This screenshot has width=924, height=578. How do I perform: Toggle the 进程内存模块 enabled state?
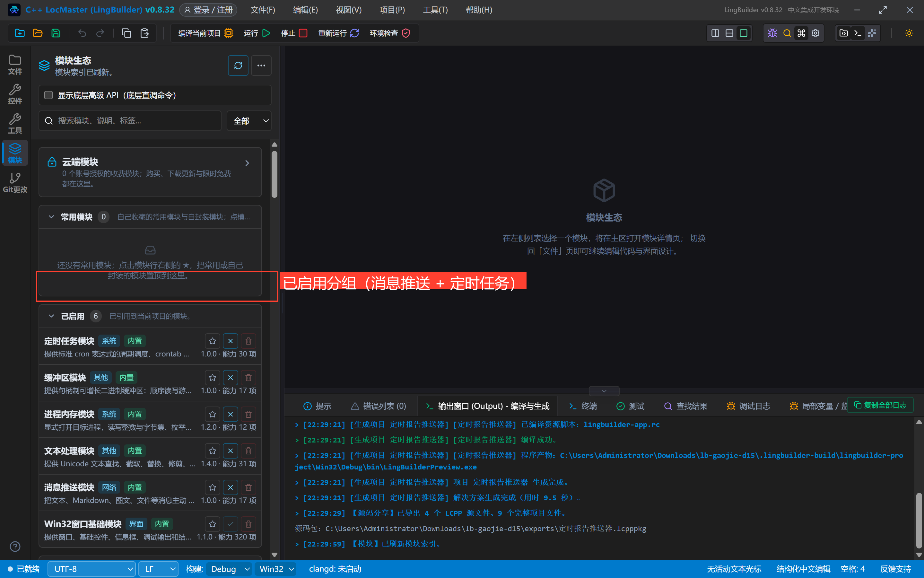pos(231,414)
